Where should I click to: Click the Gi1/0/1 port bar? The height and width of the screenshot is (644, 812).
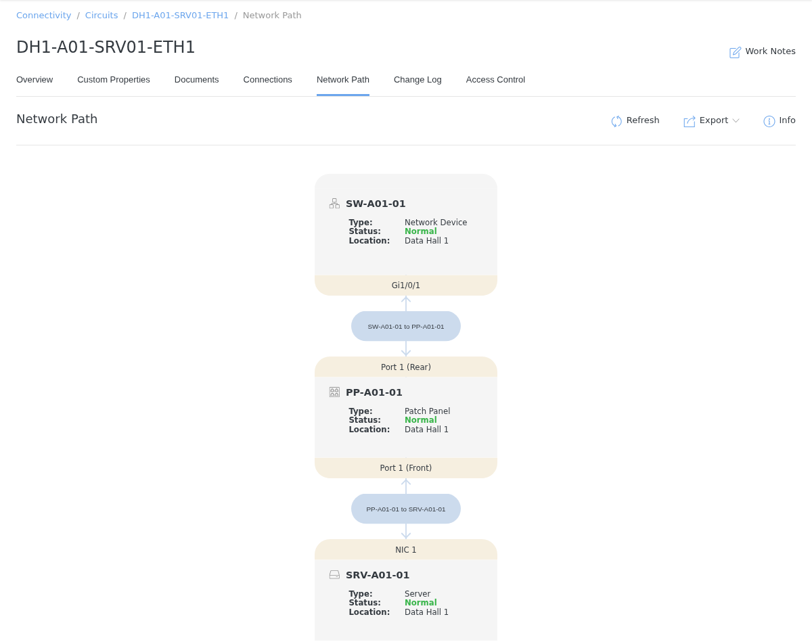[x=406, y=285]
